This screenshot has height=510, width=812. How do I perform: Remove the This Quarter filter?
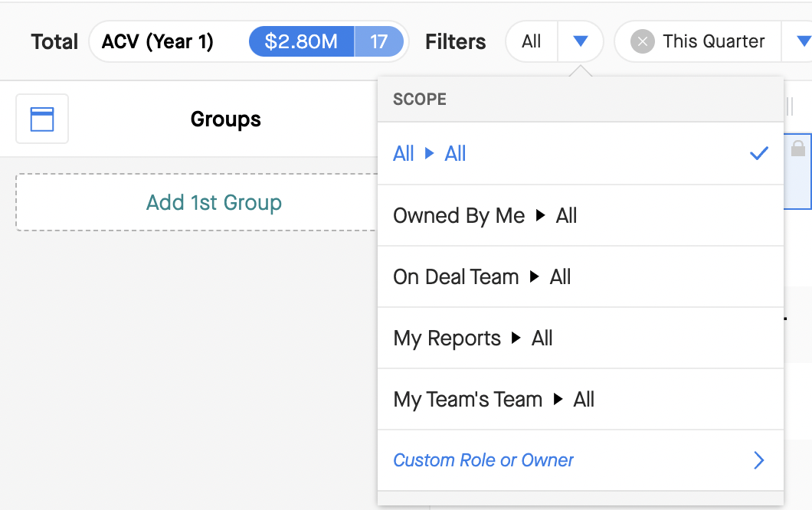(643, 41)
